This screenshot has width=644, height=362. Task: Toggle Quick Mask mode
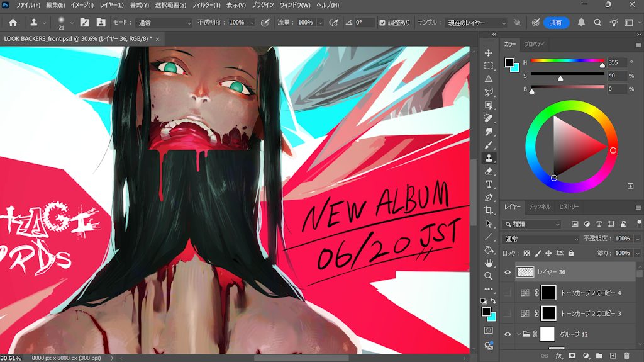click(x=488, y=331)
